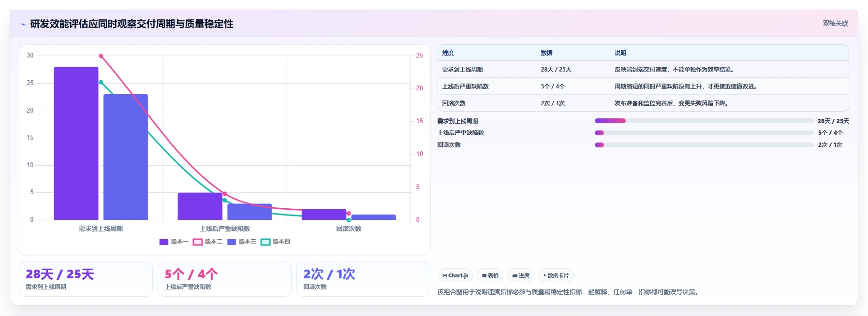Click the 上线后严重缺陷数 progress bar
Screen dimensions: 868x316
pos(704,133)
